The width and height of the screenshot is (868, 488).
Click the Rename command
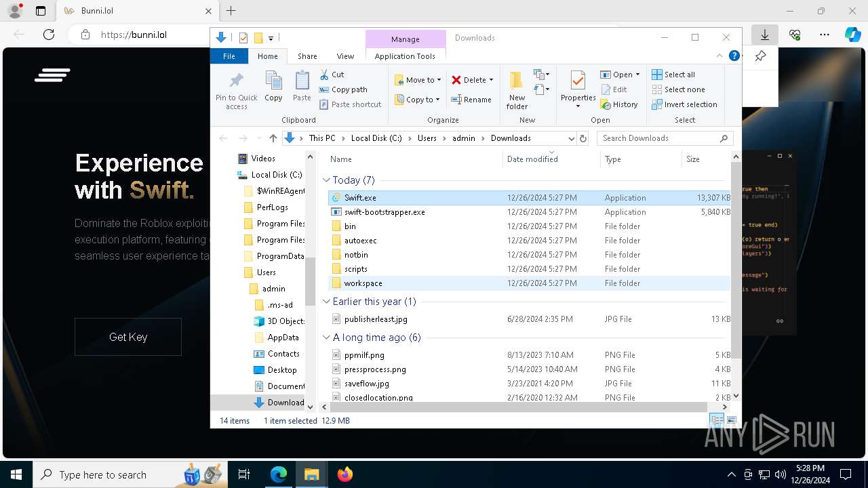[471, 100]
